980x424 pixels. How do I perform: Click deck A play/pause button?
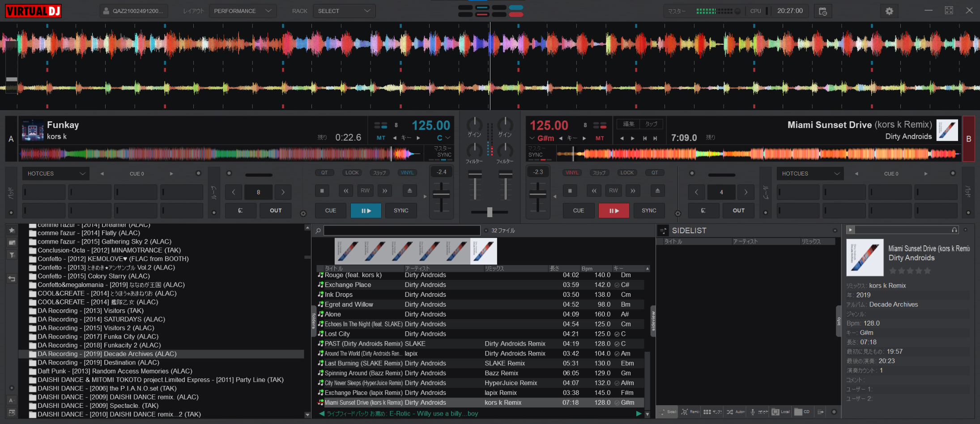(366, 210)
